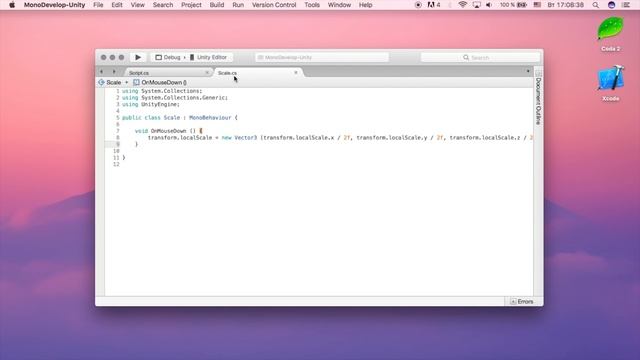
Task: Open the Project menu
Action: click(191, 5)
